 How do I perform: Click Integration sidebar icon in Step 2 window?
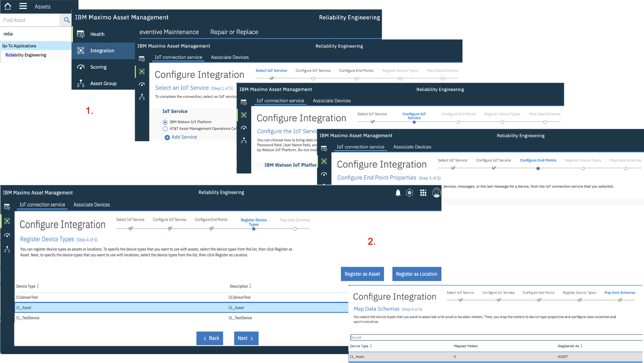click(x=244, y=115)
